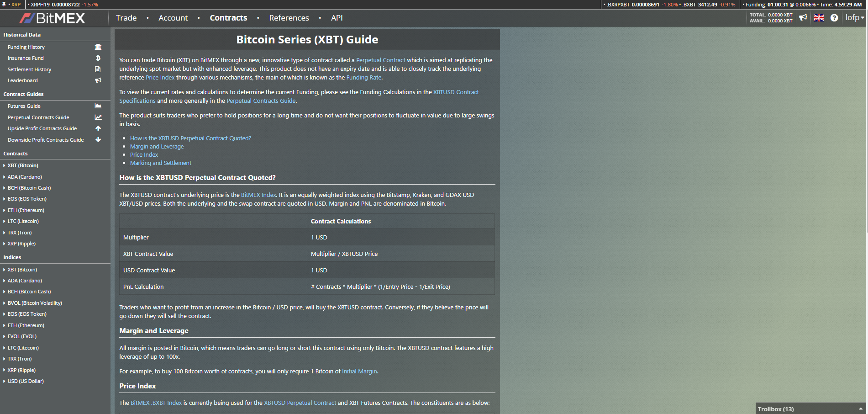Open XBTUSD Contract Specifications link
Image resolution: width=868 pixels, height=414 pixels.
click(x=299, y=96)
